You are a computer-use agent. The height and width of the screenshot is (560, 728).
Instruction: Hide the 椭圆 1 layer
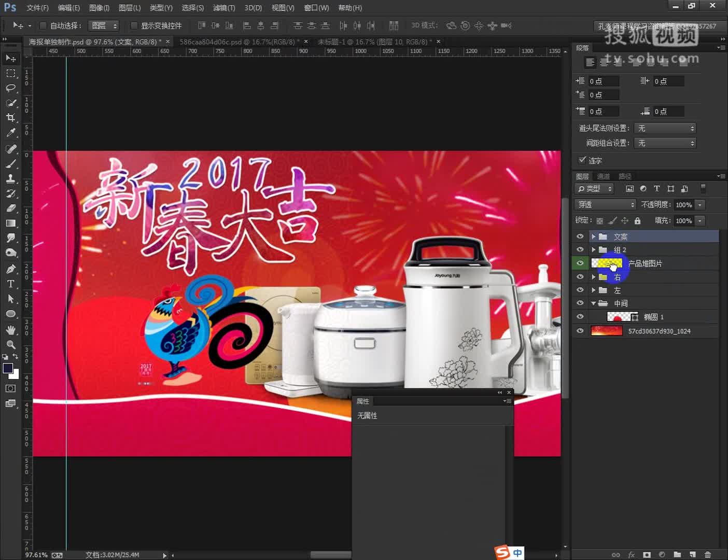coord(580,316)
